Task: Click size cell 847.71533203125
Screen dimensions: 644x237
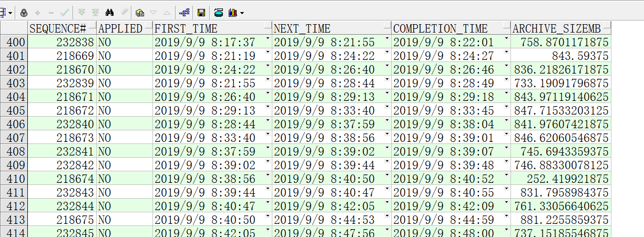Action: point(560,110)
